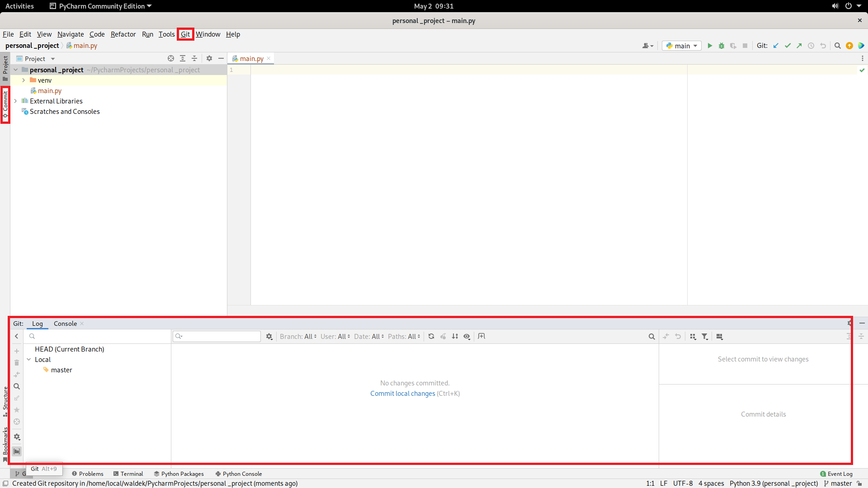868x488 pixels.
Task: Search branches with magnifier in side toolbar
Action: pyautogui.click(x=17, y=386)
